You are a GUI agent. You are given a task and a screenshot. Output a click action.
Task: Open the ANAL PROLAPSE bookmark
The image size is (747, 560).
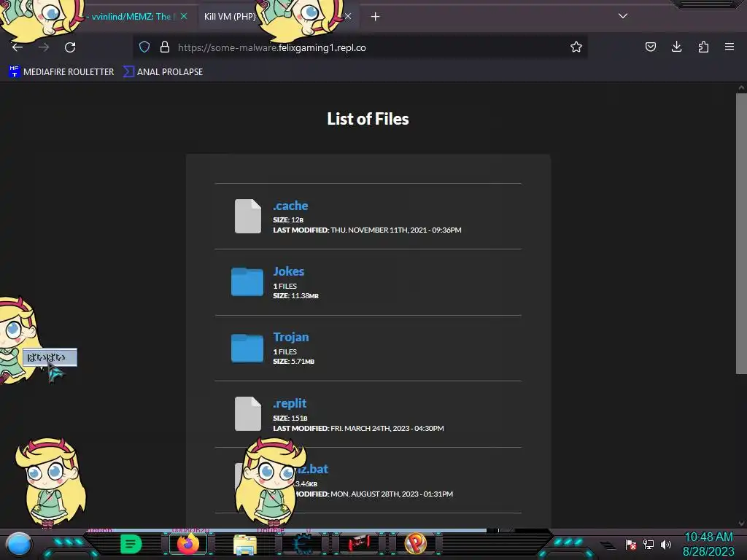(x=163, y=72)
